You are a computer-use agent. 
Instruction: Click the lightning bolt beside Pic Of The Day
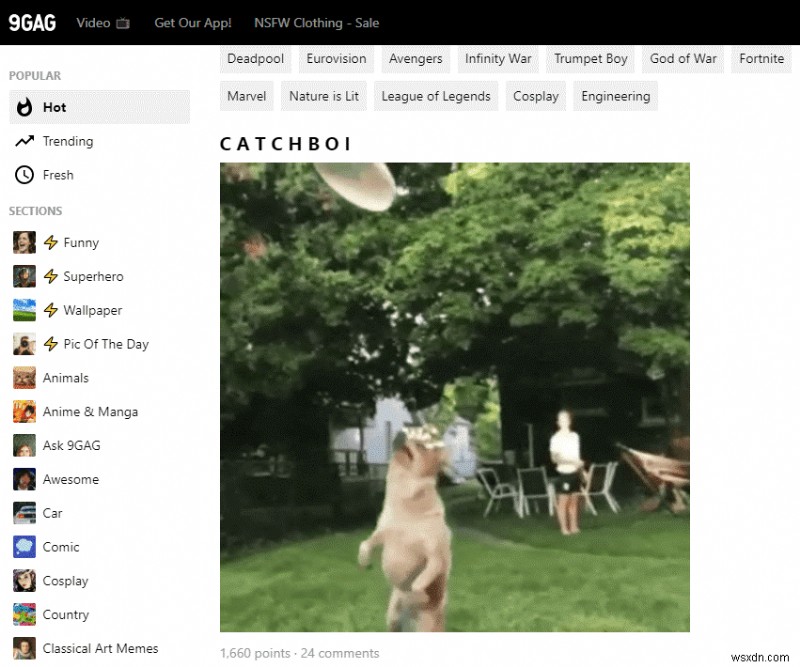[x=51, y=344]
